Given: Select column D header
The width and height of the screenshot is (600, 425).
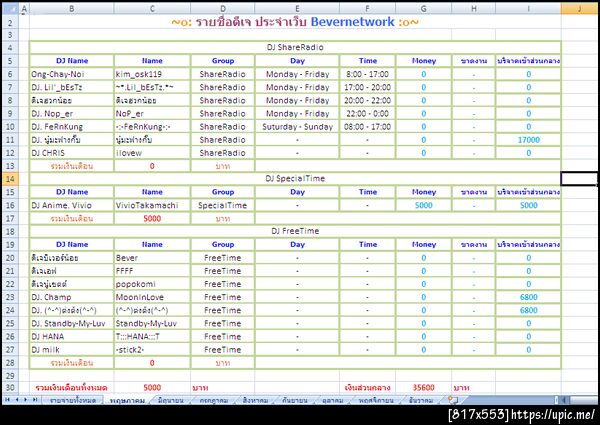Looking at the screenshot, I should 223,8.
